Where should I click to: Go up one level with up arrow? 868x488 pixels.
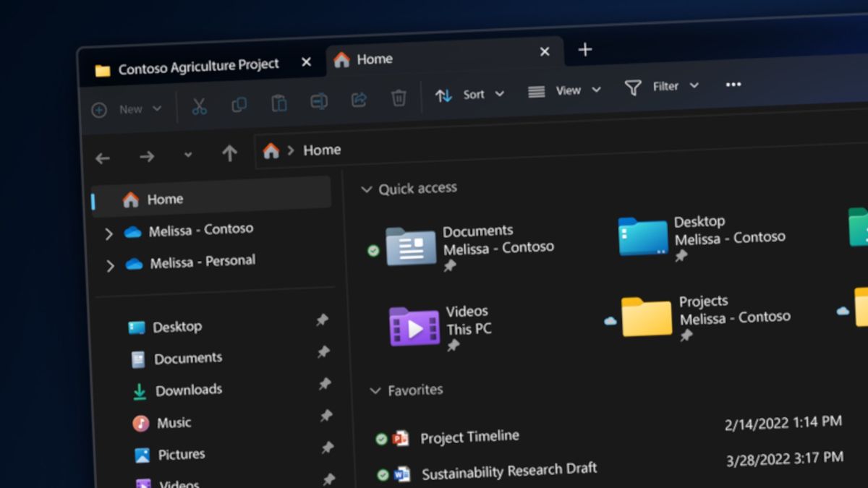click(x=229, y=153)
